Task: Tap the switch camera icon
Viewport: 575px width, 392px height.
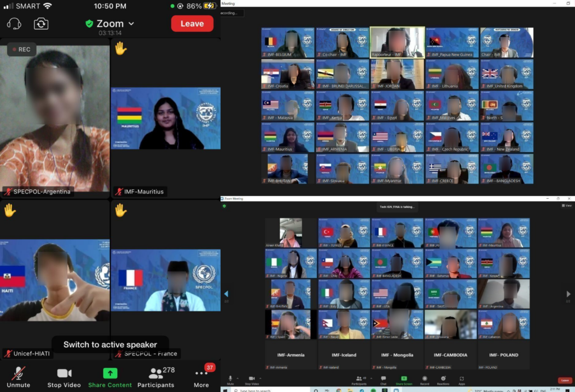Action: 41,24
